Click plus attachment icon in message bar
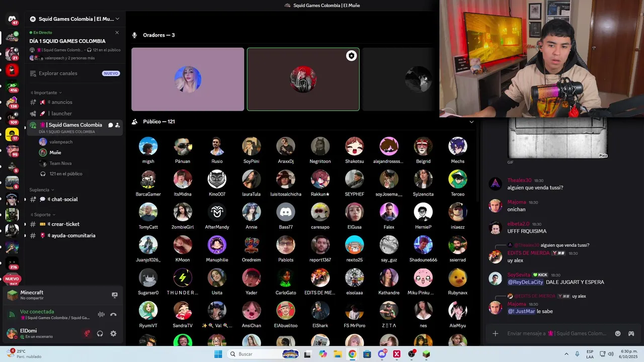 point(495,333)
